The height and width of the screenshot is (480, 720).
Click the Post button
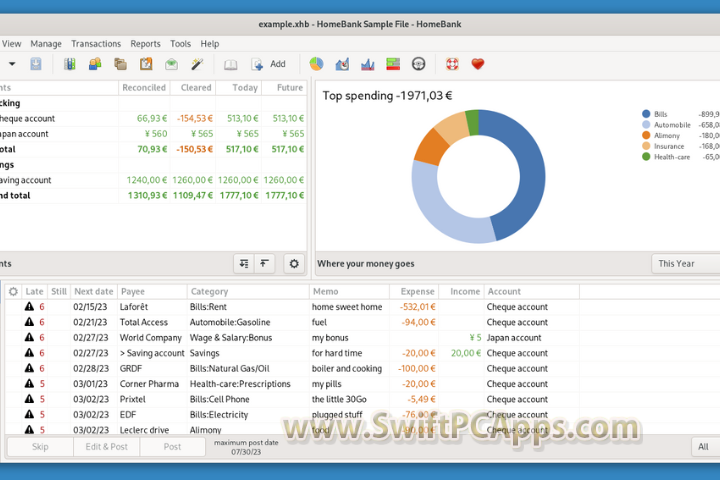(173, 446)
